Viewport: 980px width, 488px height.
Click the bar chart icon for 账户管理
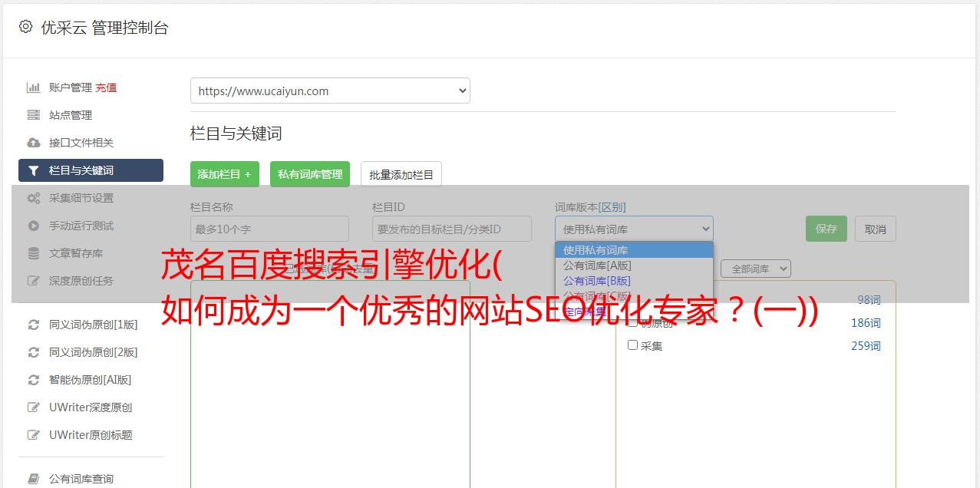(x=34, y=87)
